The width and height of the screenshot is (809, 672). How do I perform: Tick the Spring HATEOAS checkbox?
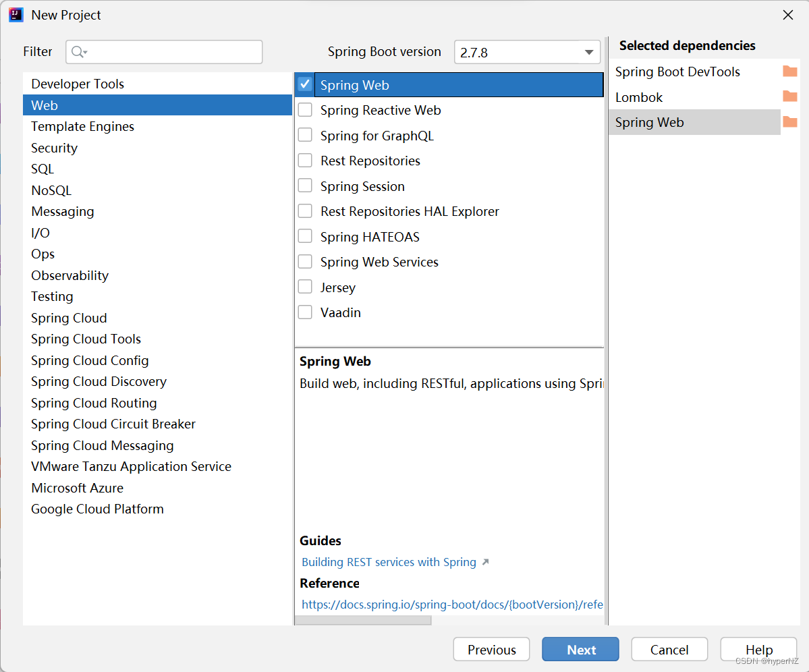pos(305,236)
